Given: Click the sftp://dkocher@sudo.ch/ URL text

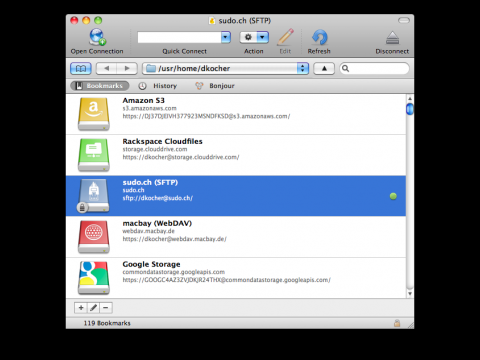Looking at the screenshot, I should (x=158, y=198).
